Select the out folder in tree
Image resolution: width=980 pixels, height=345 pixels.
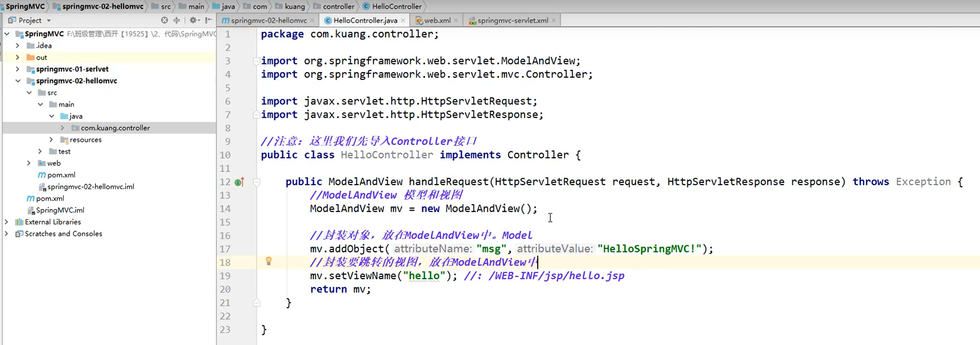109,57
